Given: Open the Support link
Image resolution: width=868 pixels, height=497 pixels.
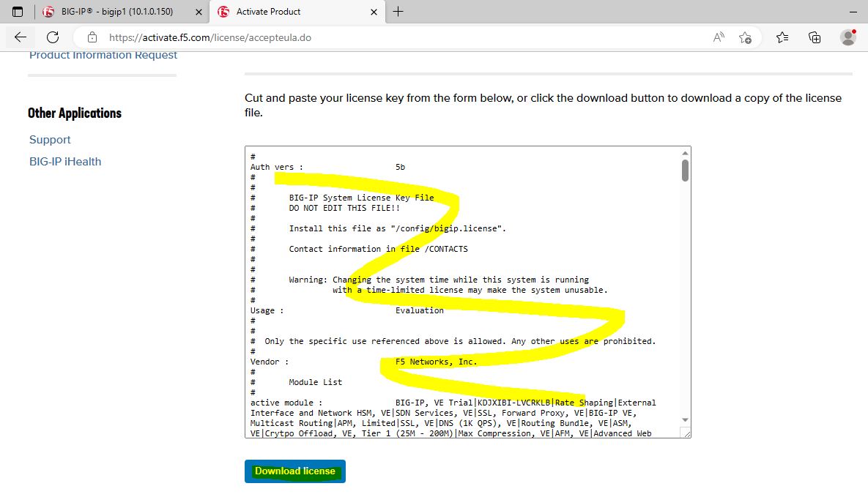Looking at the screenshot, I should (x=50, y=140).
